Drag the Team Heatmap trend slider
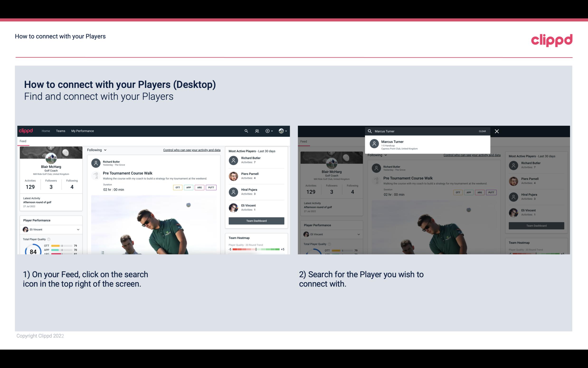Image resolution: width=588 pixels, height=368 pixels. click(x=255, y=249)
